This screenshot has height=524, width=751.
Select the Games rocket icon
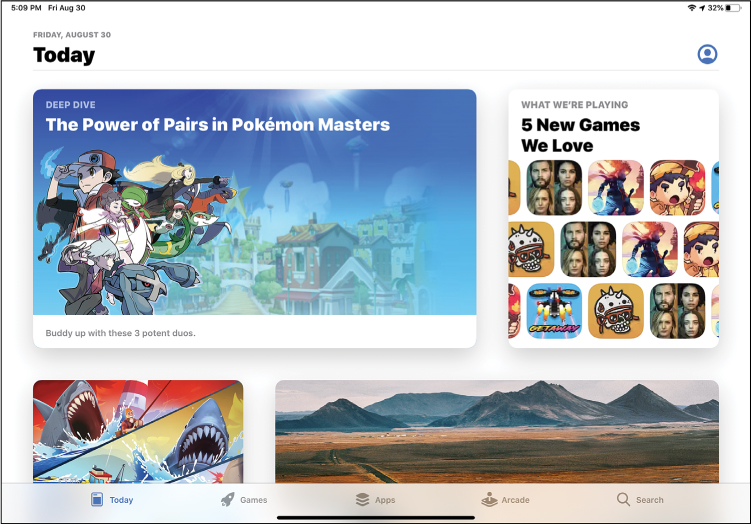[228, 499]
